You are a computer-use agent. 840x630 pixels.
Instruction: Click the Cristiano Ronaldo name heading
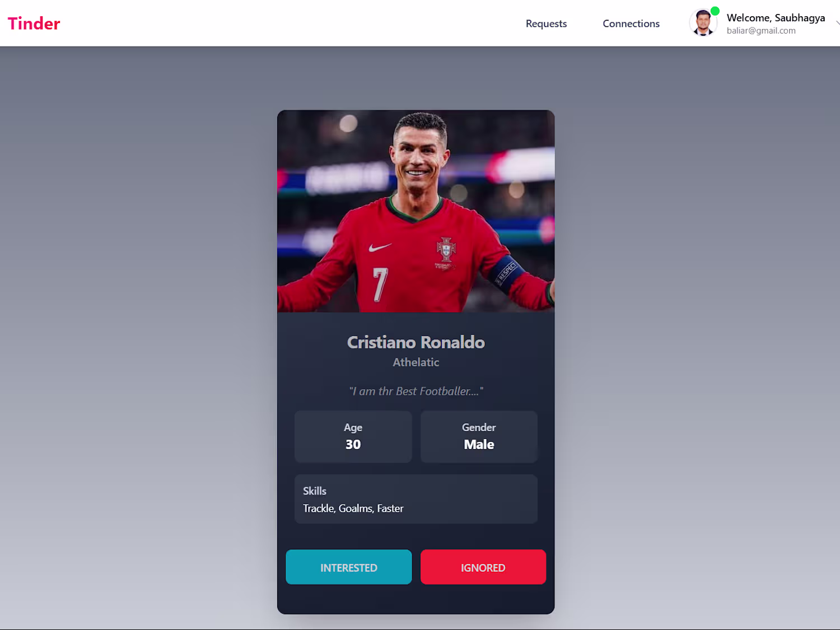click(x=416, y=342)
